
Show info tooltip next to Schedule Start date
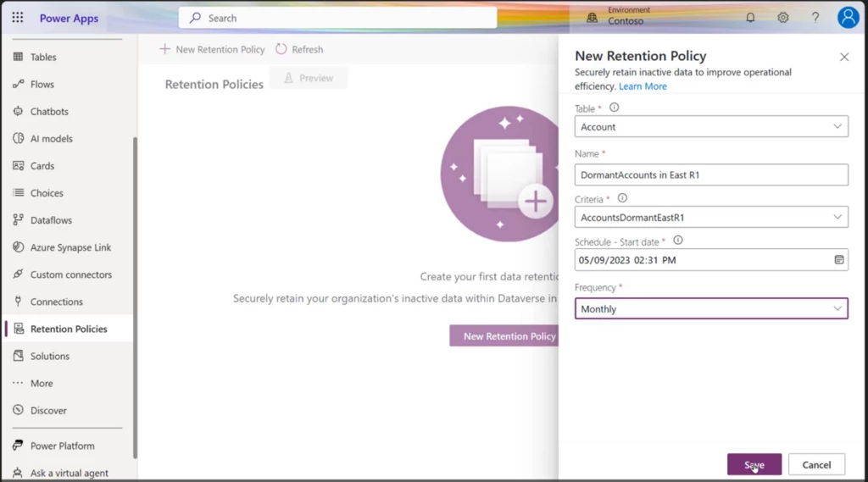click(x=677, y=241)
